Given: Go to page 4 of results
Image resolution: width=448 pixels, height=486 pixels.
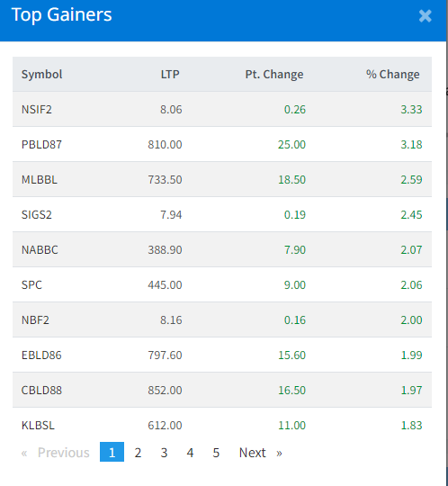Looking at the screenshot, I should (x=190, y=453).
